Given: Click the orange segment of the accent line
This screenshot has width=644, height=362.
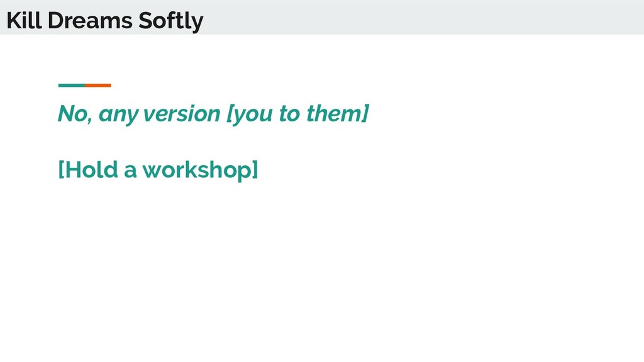Looking at the screenshot, I should (98, 85).
